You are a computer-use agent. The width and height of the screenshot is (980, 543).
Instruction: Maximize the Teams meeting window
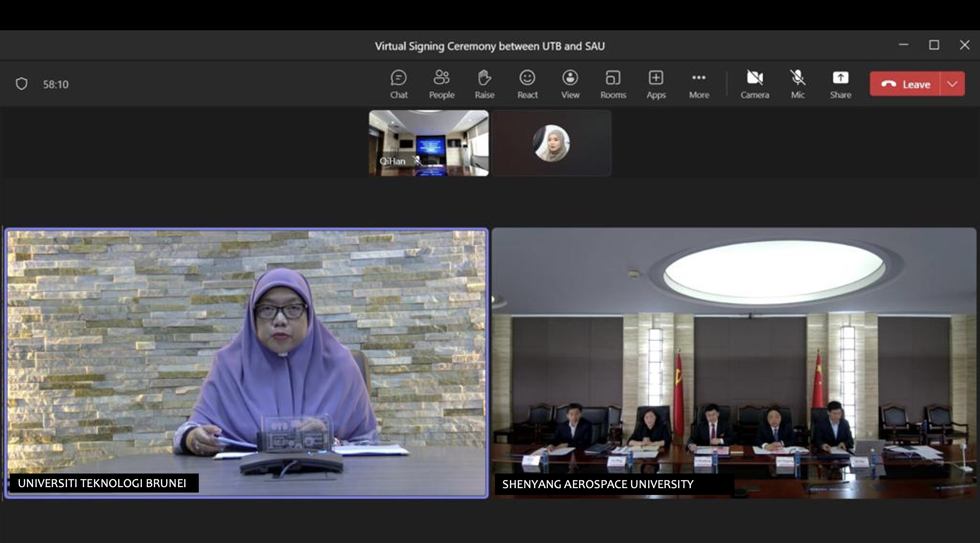934,45
